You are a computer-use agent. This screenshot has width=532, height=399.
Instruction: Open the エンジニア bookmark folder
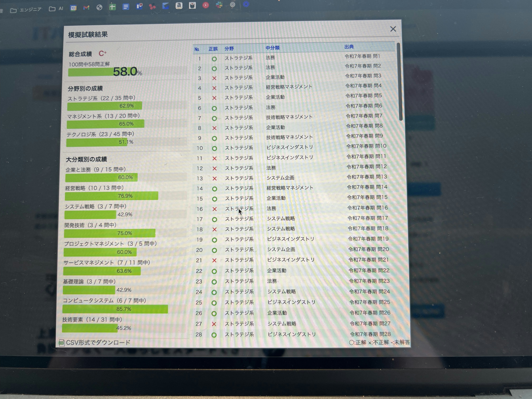(x=26, y=10)
